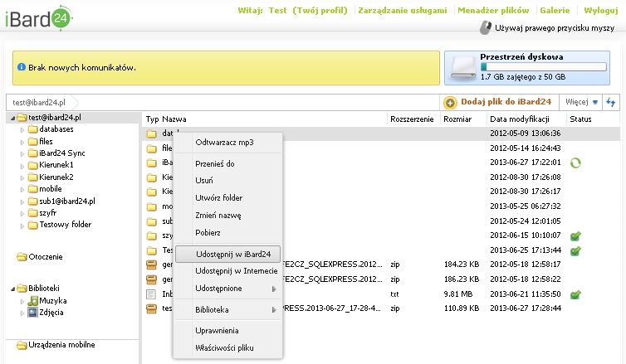The height and width of the screenshot is (364, 626).
Task: Open the Galerie link
Action: (x=555, y=11)
